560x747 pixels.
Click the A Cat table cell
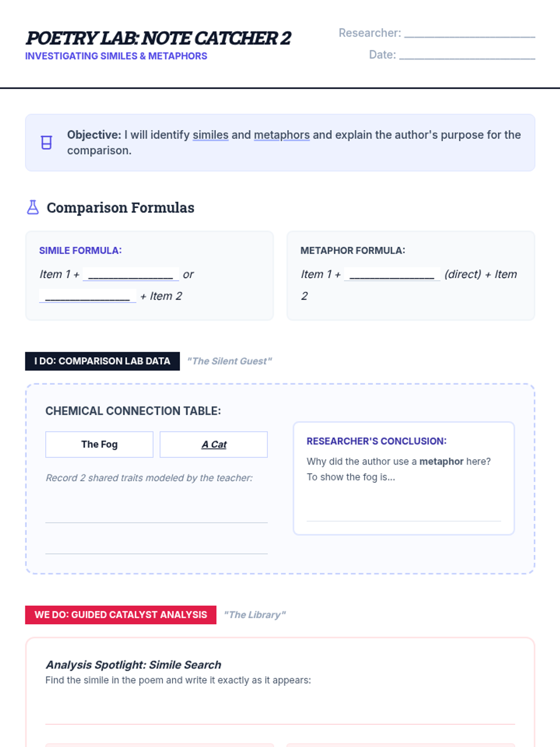click(214, 444)
